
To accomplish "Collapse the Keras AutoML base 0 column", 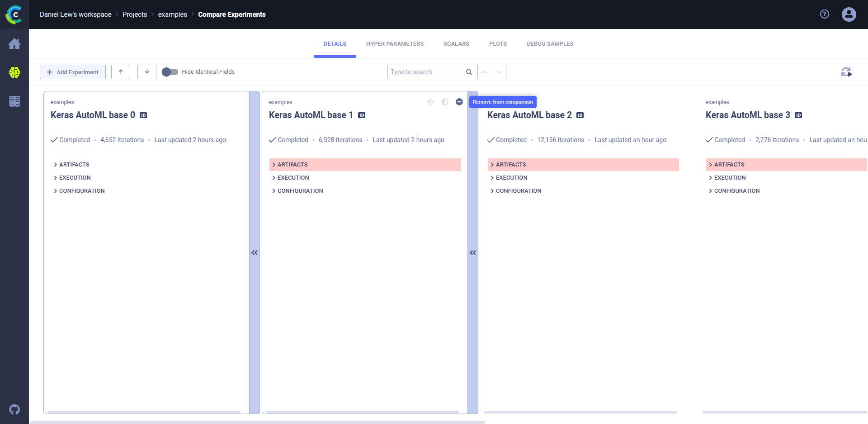I will point(255,252).
